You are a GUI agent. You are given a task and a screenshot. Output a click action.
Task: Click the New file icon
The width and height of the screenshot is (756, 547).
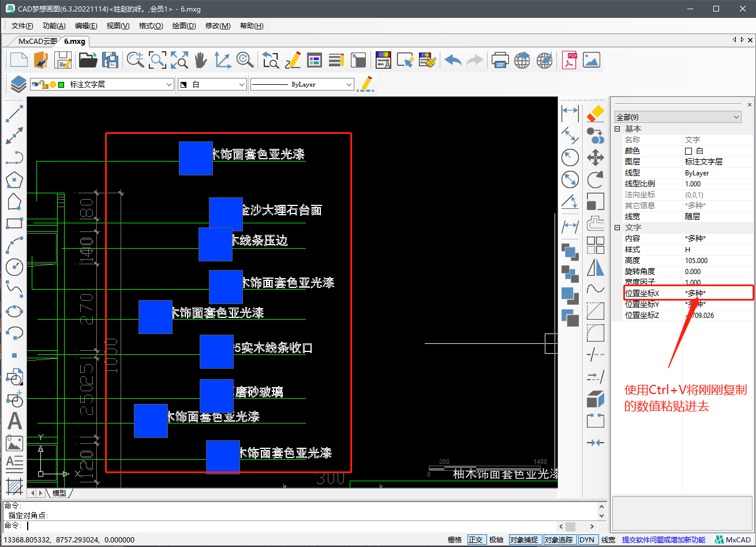click(19, 60)
